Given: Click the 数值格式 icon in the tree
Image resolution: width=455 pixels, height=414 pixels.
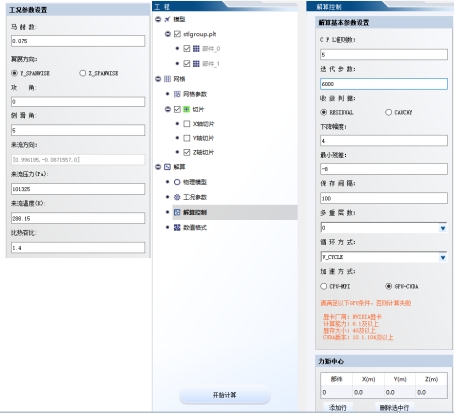Looking at the screenshot, I should pyautogui.click(x=177, y=227).
